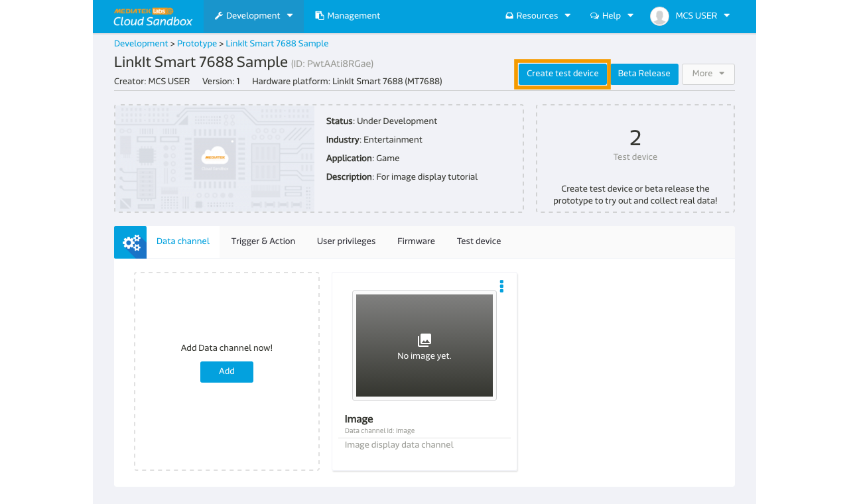This screenshot has width=849, height=504.
Task: Open the Management menu item
Action: click(x=348, y=16)
